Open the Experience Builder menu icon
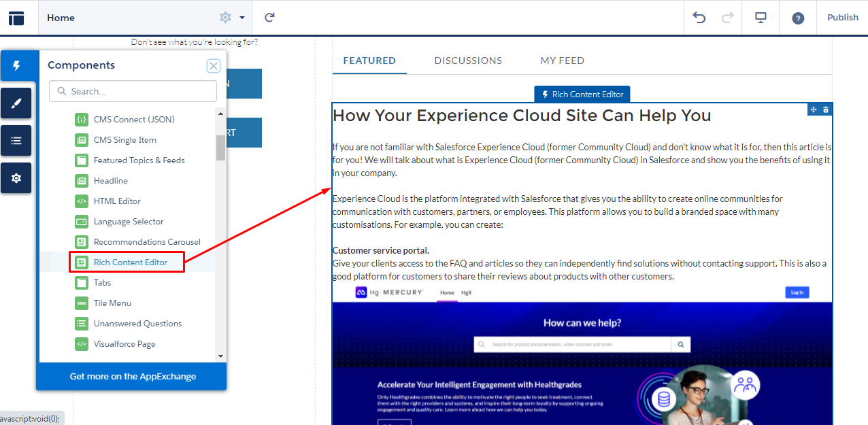 pos(16,18)
